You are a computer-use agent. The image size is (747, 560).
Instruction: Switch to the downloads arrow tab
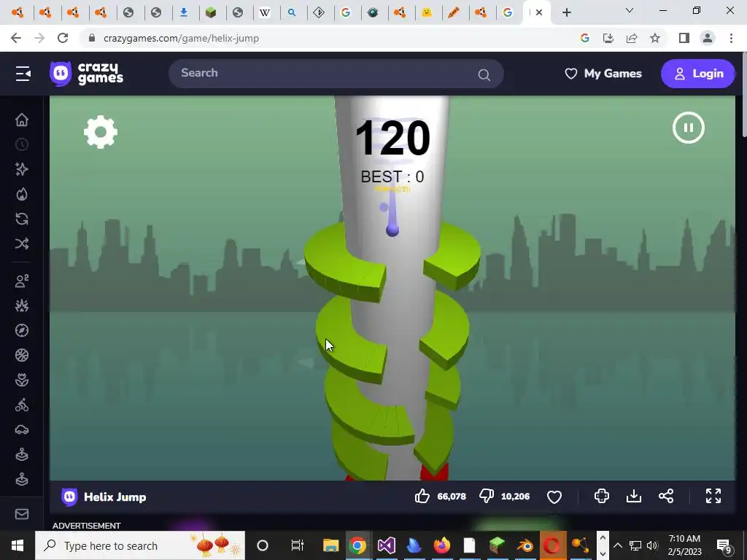pos(183,13)
